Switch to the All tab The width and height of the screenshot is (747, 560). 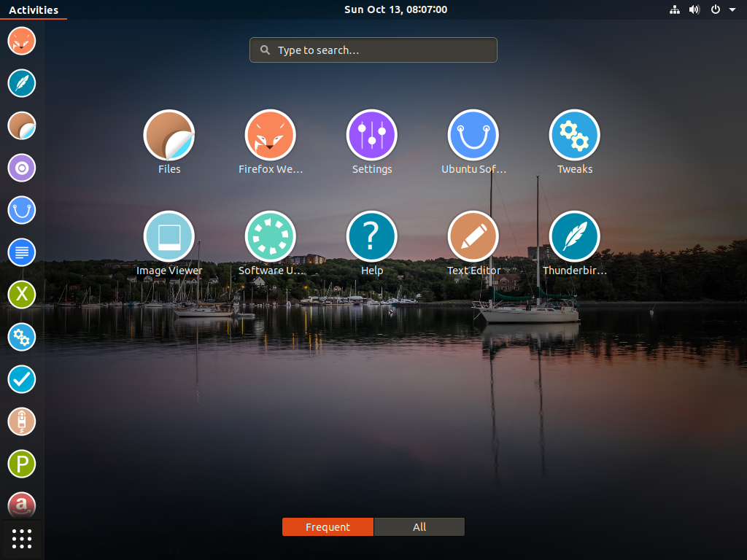pyautogui.click(x=419, y=526)
